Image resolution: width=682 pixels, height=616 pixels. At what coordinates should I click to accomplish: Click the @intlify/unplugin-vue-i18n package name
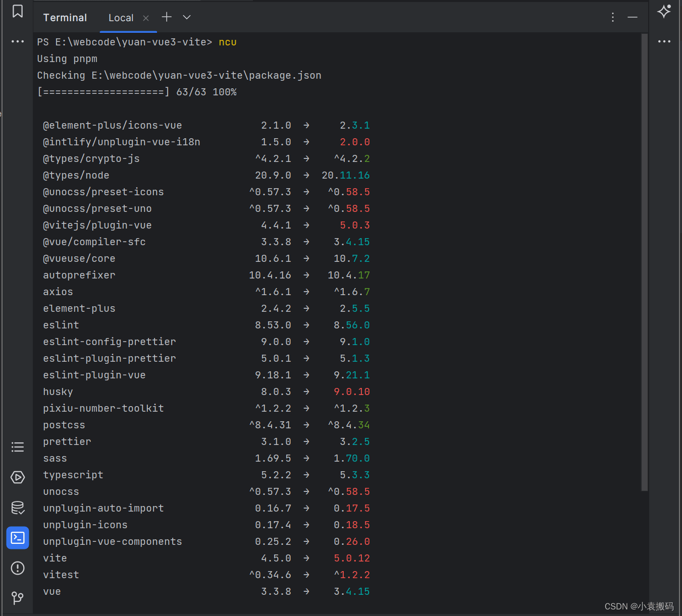pyautogui.click(x=122, y=142)
